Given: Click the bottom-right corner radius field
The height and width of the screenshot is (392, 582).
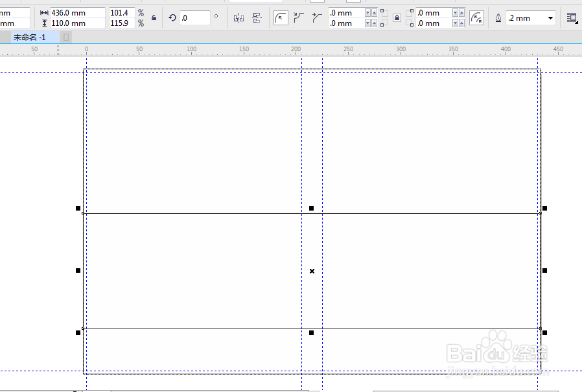Looking at the screenshot, I should [434, 23].
